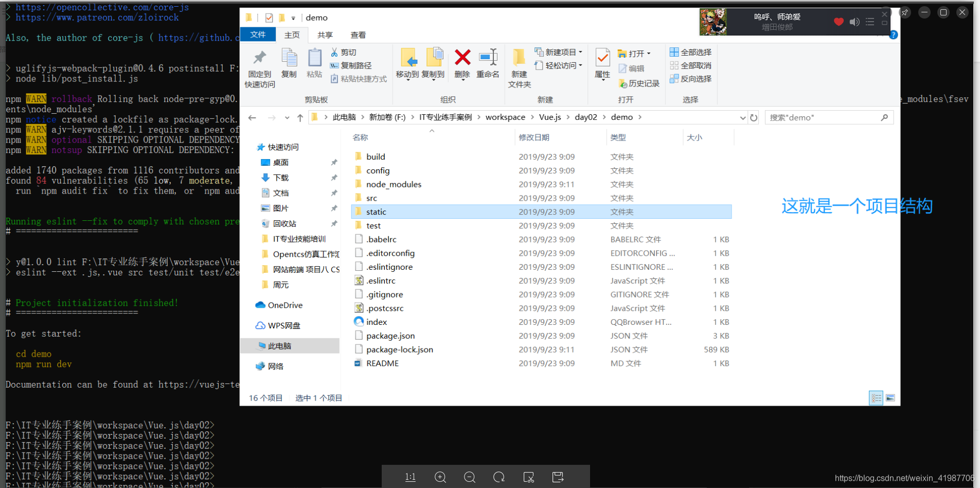Viewport: 980px width, 488px height.
Task: Switch to the 查看 ribbon tab
Action: (x=358, y=34)
